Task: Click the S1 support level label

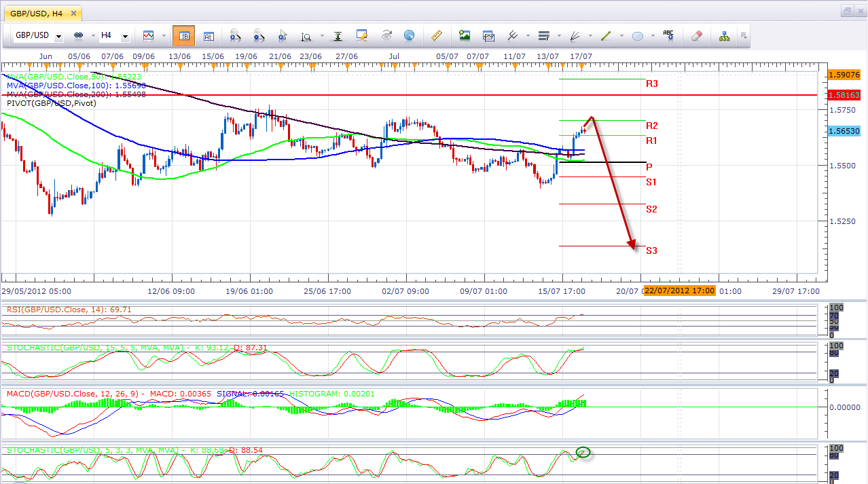Action: 651,182
